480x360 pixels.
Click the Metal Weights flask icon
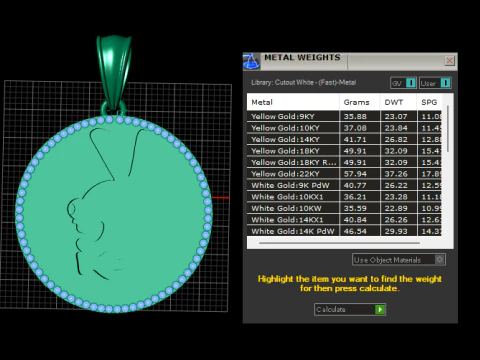tap(251, 61)
